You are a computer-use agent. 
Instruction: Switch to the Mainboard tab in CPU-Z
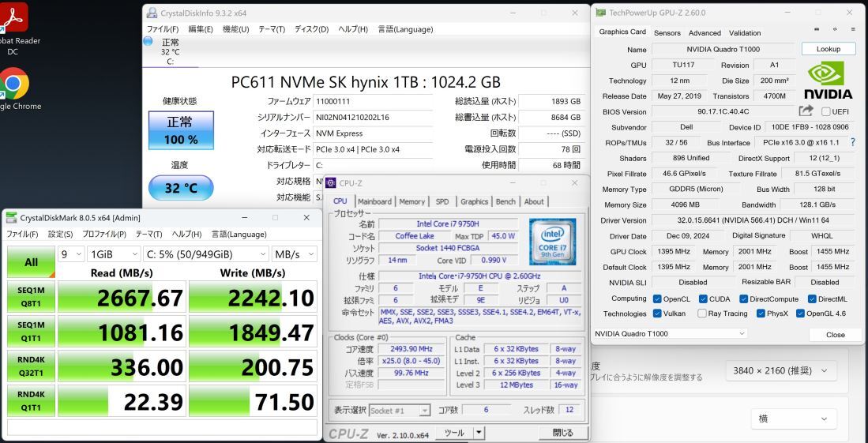(x=375, y=201)
